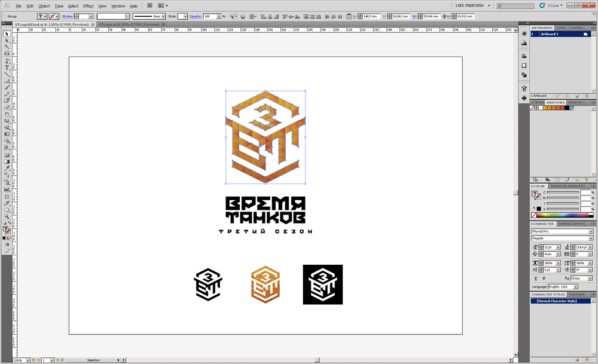The image size is (598, 364).
Task: Select the Type tool
Action: click(x=7, y=67)
